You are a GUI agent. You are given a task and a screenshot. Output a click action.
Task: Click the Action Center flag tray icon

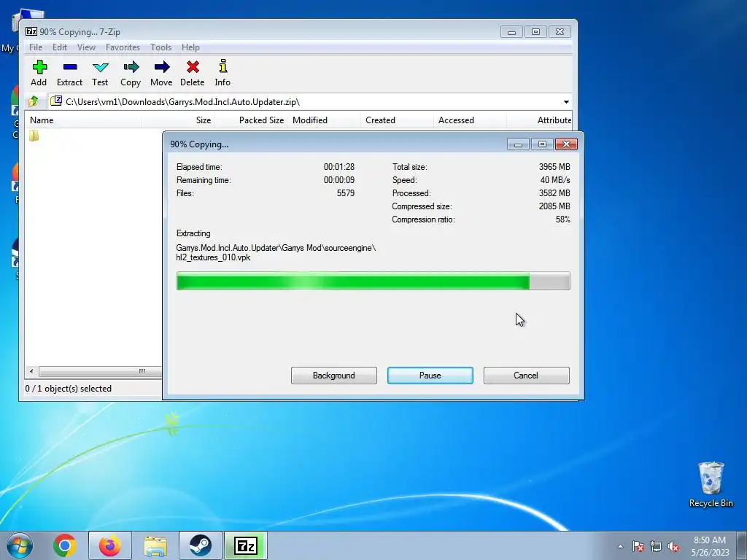(x=638, y=546)
